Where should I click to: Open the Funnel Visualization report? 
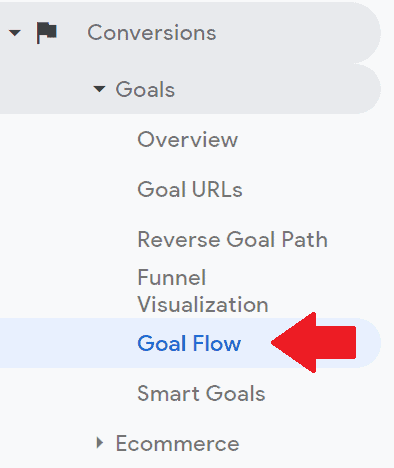[203, 291]
